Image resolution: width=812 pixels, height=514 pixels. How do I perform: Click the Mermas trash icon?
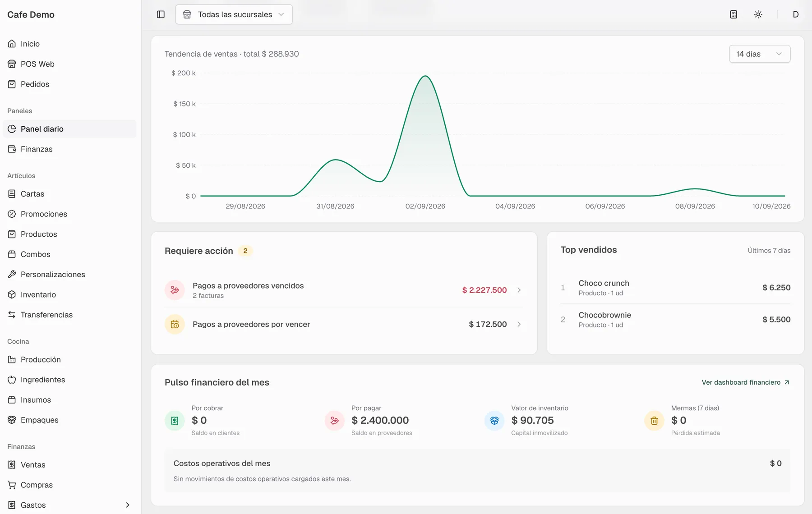654,421
